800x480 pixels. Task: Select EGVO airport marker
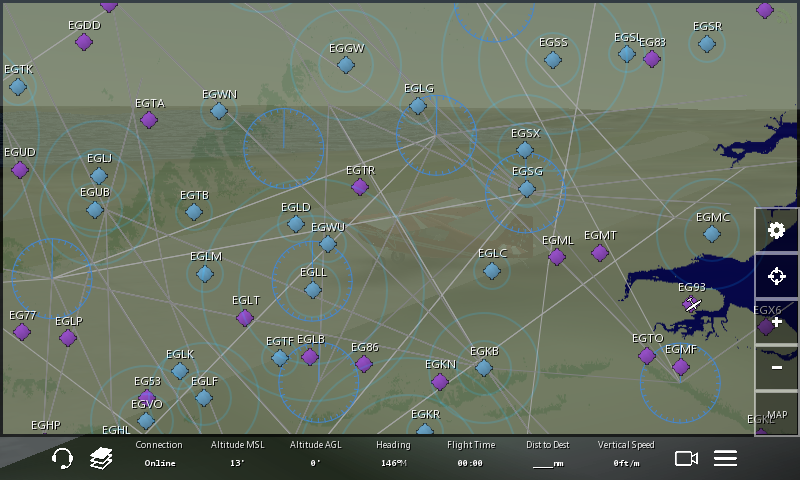146,421
